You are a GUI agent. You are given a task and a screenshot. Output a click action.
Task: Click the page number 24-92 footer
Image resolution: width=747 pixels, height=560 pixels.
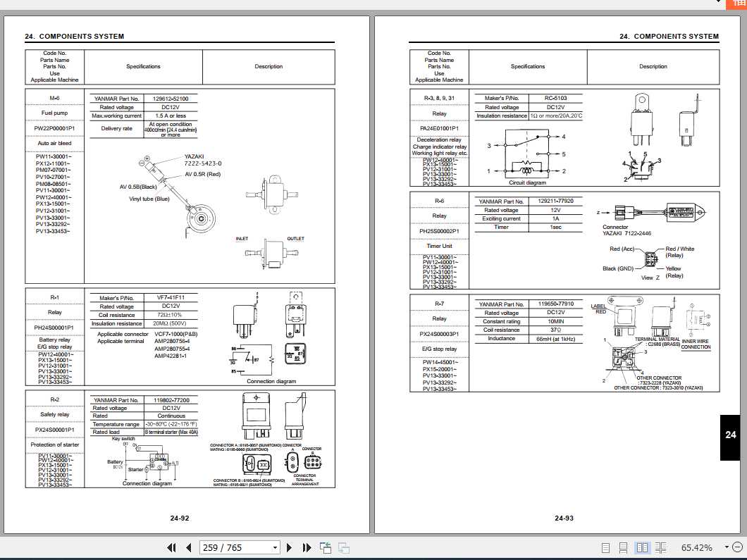[x=180, y=518]
